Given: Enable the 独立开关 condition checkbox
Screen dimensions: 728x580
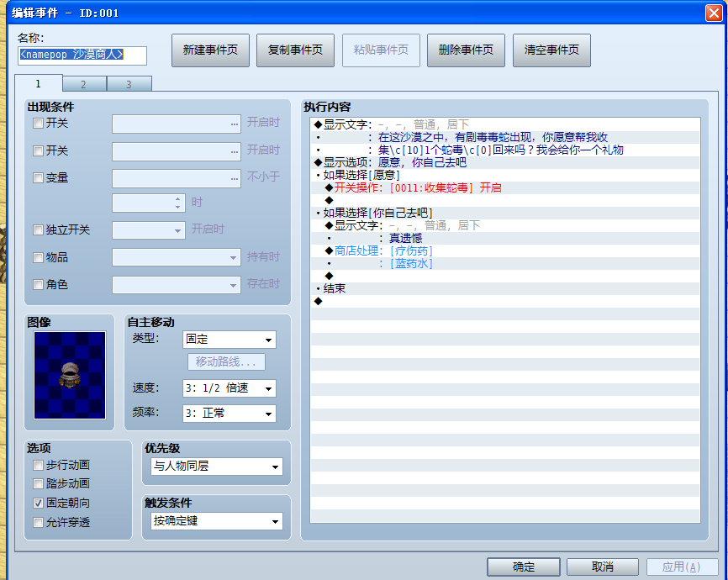Looking at the screenshot, I should tap(38, 229).
